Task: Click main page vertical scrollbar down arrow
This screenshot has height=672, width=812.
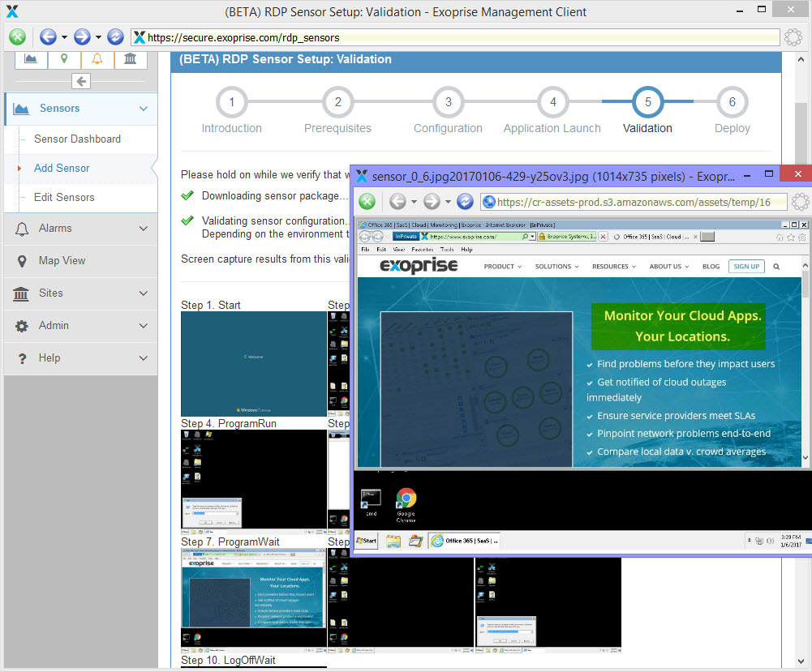Action: point(801,661)
